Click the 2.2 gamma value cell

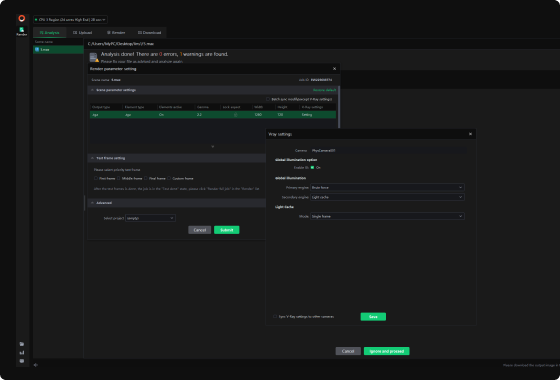point(199,115)
